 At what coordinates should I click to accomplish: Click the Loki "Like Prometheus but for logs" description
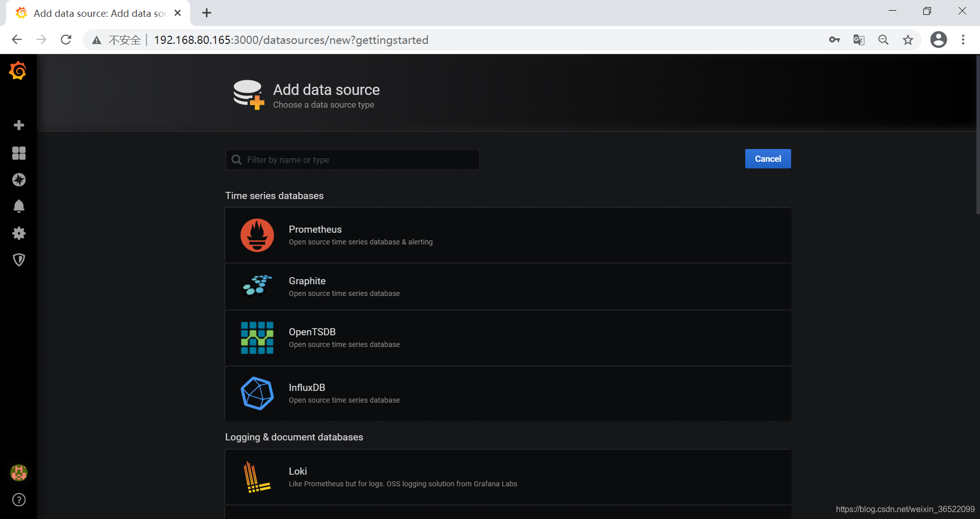click(403, 484)
